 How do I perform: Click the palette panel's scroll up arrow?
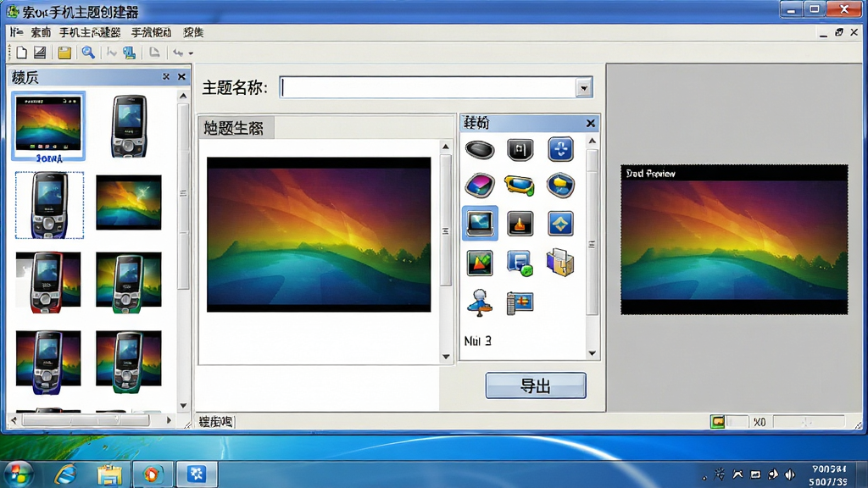tap(592, 141)
